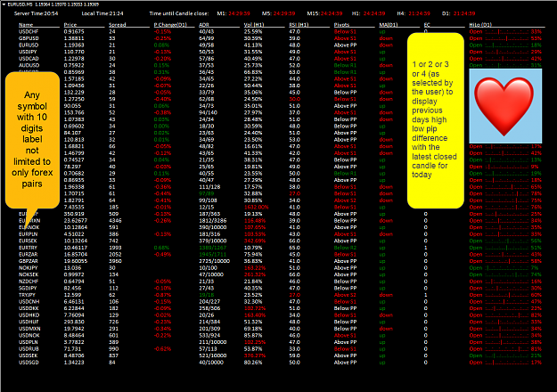Click the P.Change(D1) column header
This screenshot has width=557, height=392.
170,25
